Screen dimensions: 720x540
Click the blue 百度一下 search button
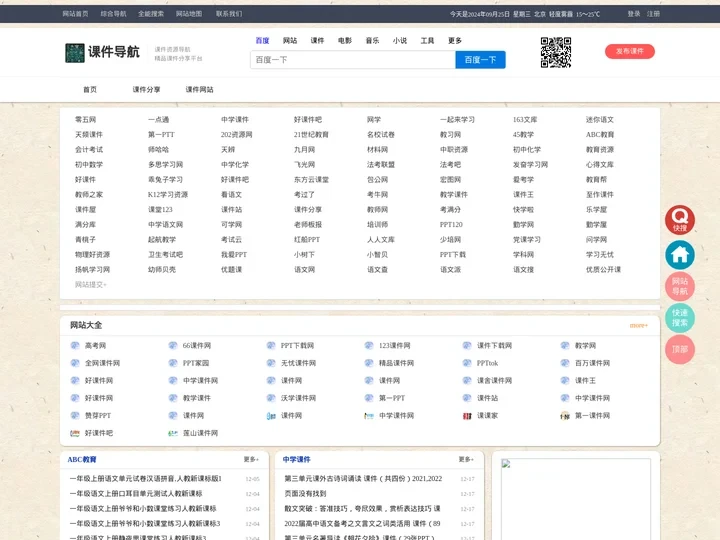tap(480, 60)
